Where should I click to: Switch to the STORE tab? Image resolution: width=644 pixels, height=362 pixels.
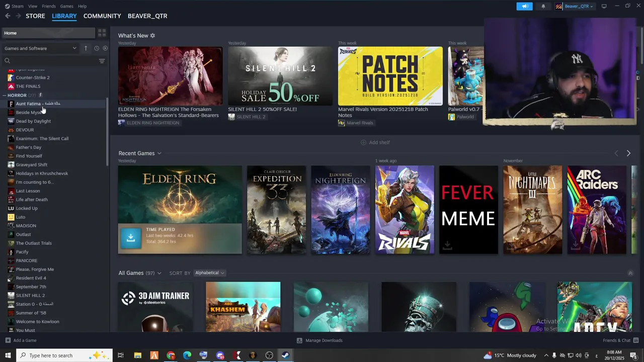click(35, 16)
